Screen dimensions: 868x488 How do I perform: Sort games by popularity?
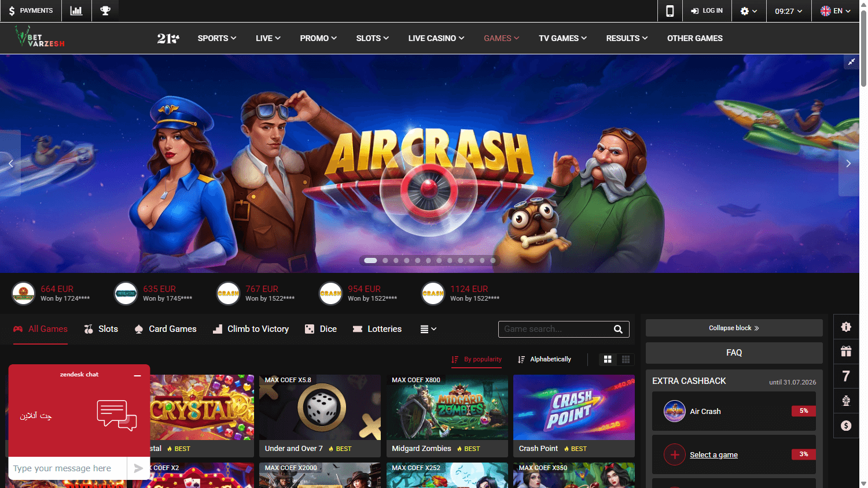point(477,359)
